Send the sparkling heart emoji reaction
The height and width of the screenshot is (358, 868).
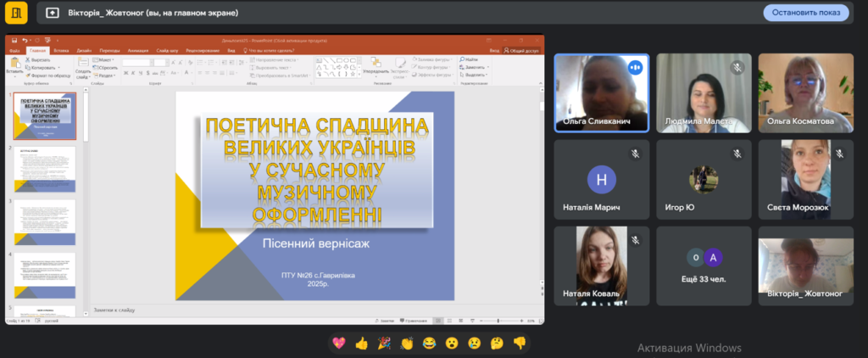[339, 343]
